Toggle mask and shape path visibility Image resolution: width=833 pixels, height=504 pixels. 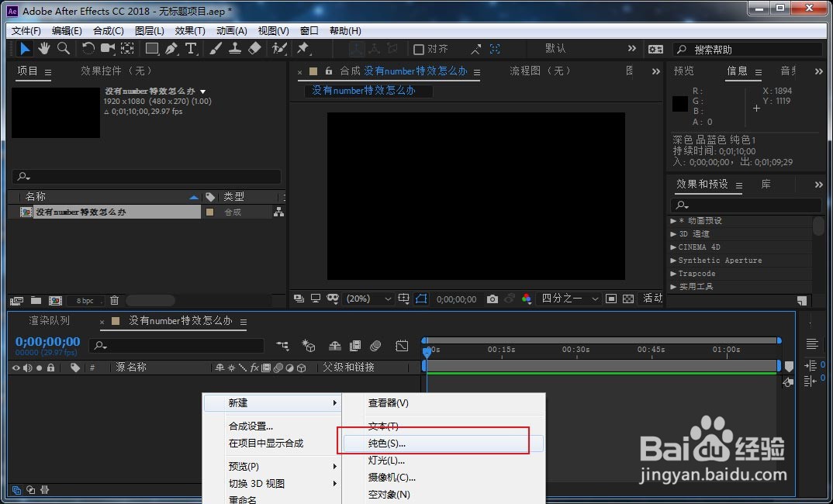[x=421, y=299]
